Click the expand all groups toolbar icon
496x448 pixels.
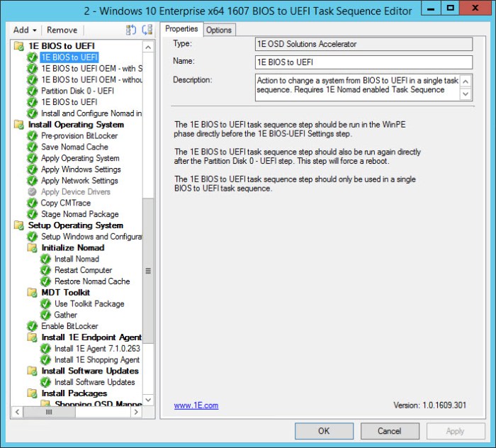click(x=131, y=30)
